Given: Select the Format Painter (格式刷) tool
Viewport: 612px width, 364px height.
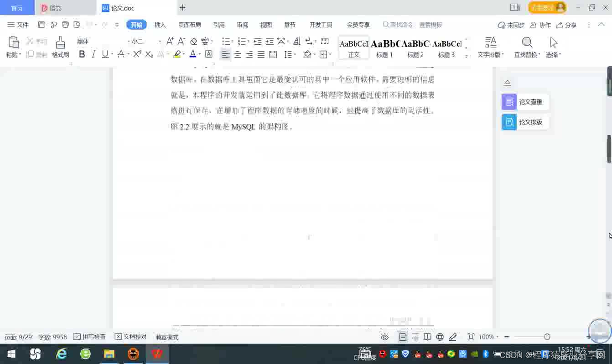Looking at the screenshot, I should pyautogui.click(x=60, y=47).
